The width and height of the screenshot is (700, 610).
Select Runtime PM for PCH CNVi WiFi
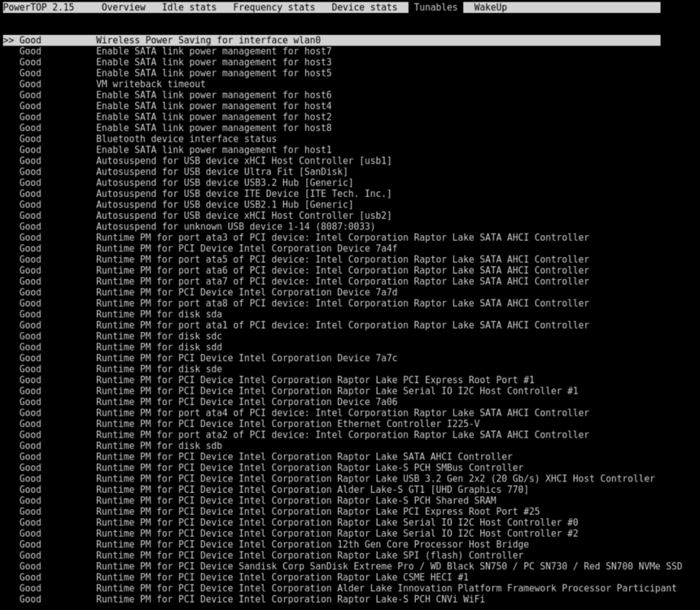(x=252, y=599)
